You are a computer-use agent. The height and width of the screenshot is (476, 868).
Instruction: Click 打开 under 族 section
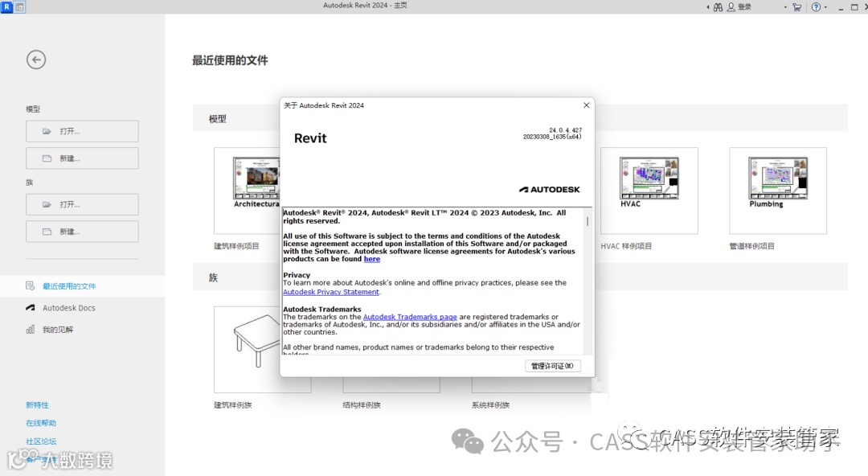tap(82, 204)
